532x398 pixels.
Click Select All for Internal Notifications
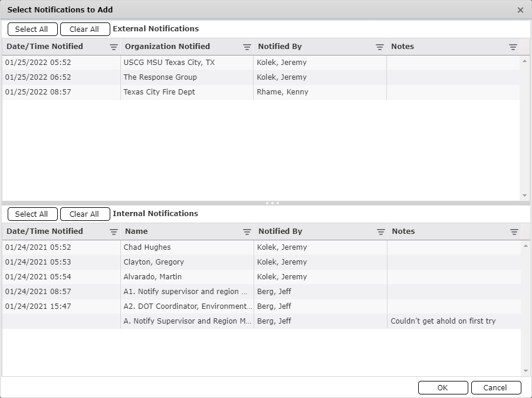click(x=32, y=214)
